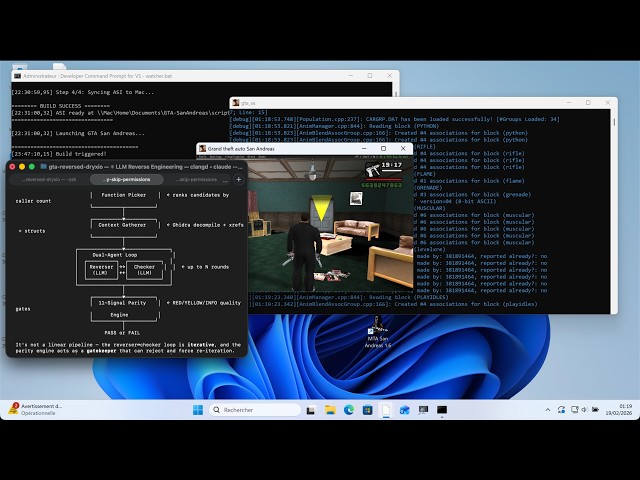This screenshot has height=480, width=640.
Task: Switch to the dimmed skip-permissions terminal tab
Action: 197,180
